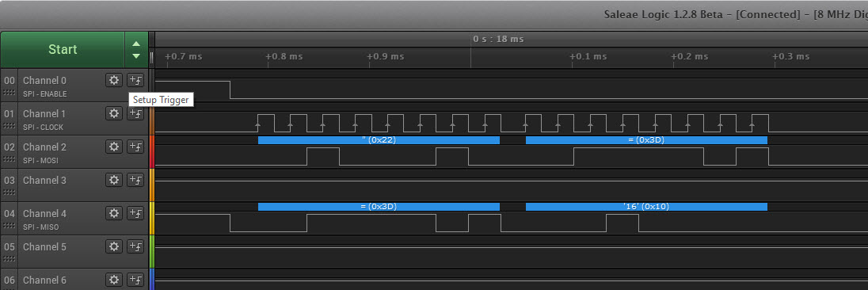Select the Channel 2 label

point(44,147)
